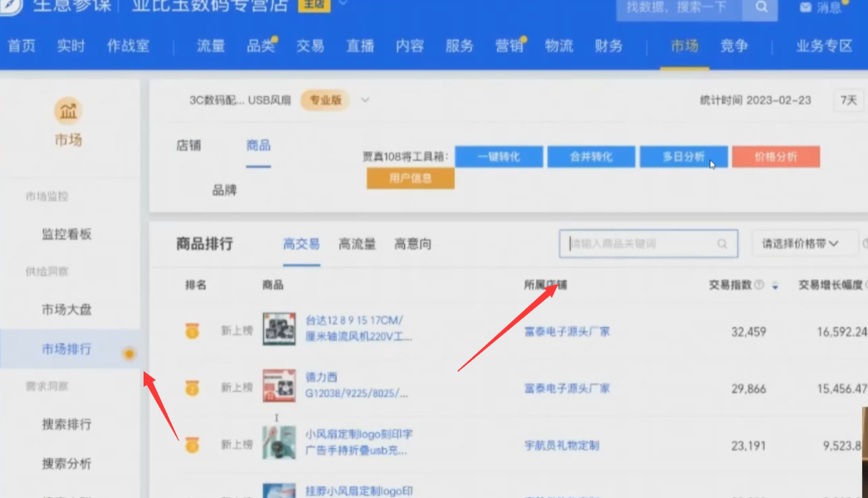The width and height of the screenshot is (868, 498).
Task: Click the search magnifier button in top bar
Action: coord(761,7)
